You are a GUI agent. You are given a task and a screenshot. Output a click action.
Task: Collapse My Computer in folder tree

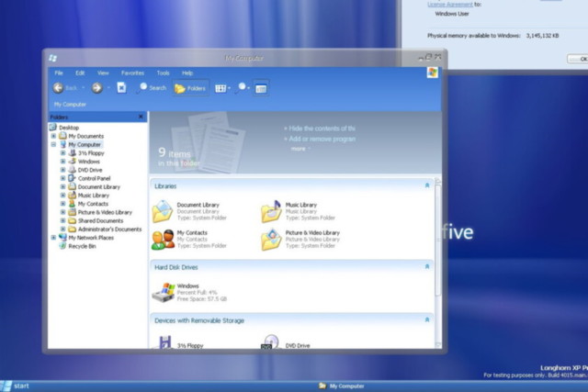[53, 144]
